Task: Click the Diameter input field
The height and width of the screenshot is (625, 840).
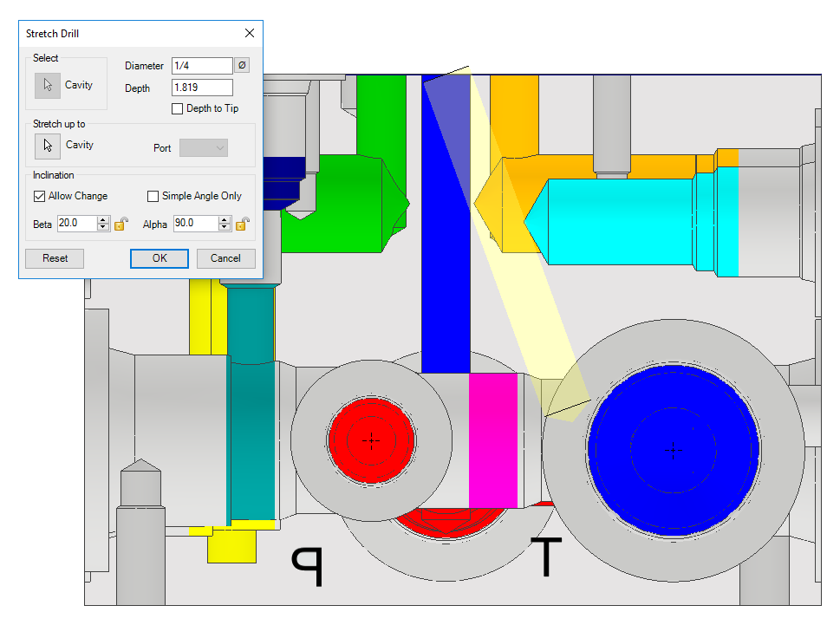Action: [202, 66]
